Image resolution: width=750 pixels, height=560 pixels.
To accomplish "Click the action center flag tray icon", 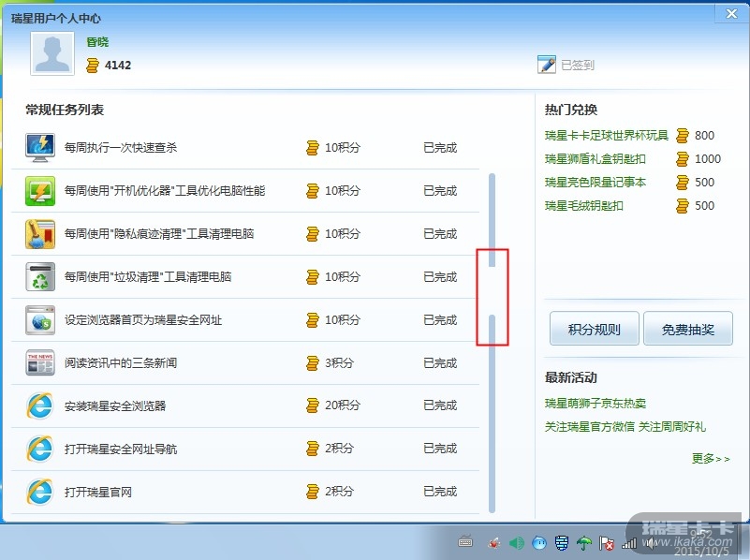I will (607, 543).
